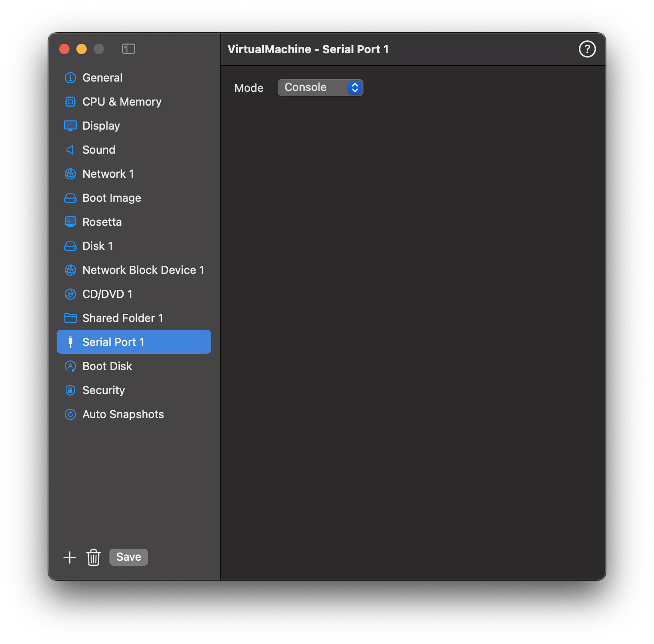Screen dimensions: 654x644
Task: Open Shared Folder 1 settings
Action: [x=123, y=318]
